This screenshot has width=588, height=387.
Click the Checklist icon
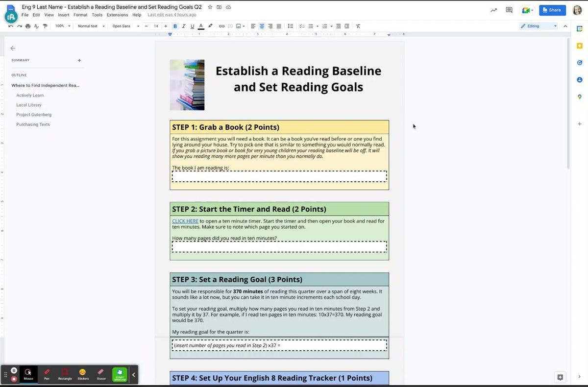point(302,26)
